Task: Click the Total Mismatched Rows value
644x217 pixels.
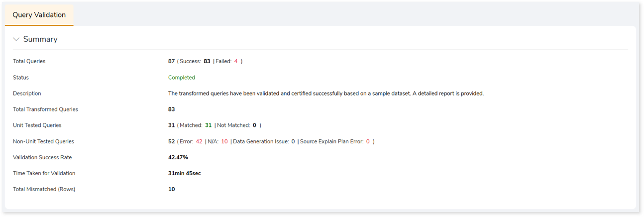Action: point(172,189)
